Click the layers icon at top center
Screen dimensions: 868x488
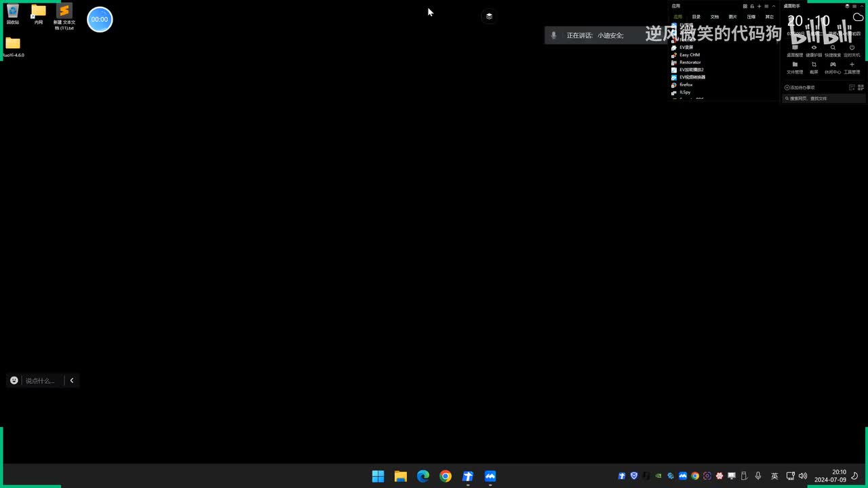coord(489,16)
